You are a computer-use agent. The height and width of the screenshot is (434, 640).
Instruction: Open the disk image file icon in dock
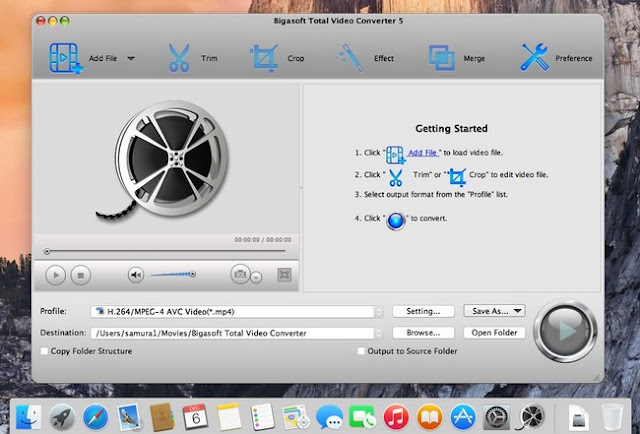tap(579, 417)
